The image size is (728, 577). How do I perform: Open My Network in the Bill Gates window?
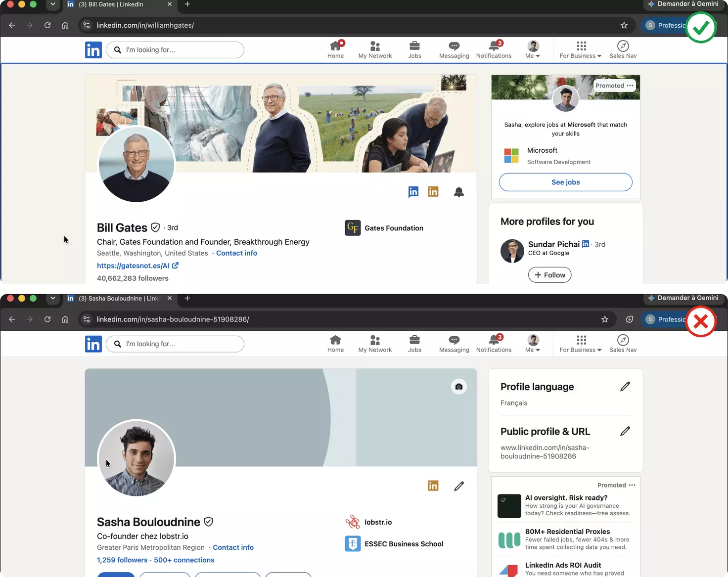[x=375, y=50]
